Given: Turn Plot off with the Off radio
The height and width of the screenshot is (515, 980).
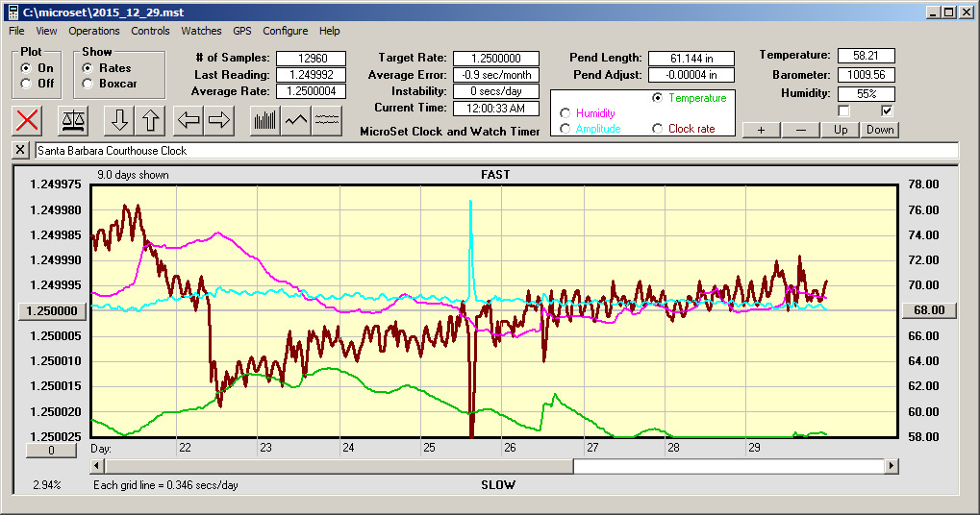Looking at the screenshot, I should 26,84.
